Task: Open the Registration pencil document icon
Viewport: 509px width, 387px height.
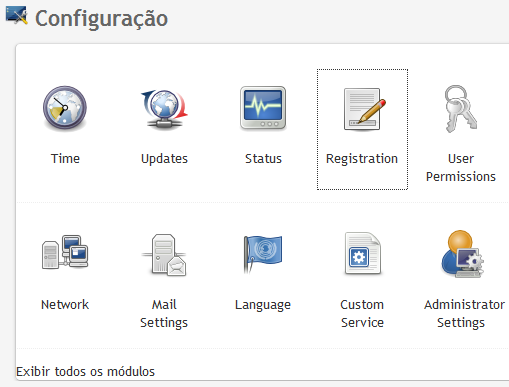Action: coord(364,109)
